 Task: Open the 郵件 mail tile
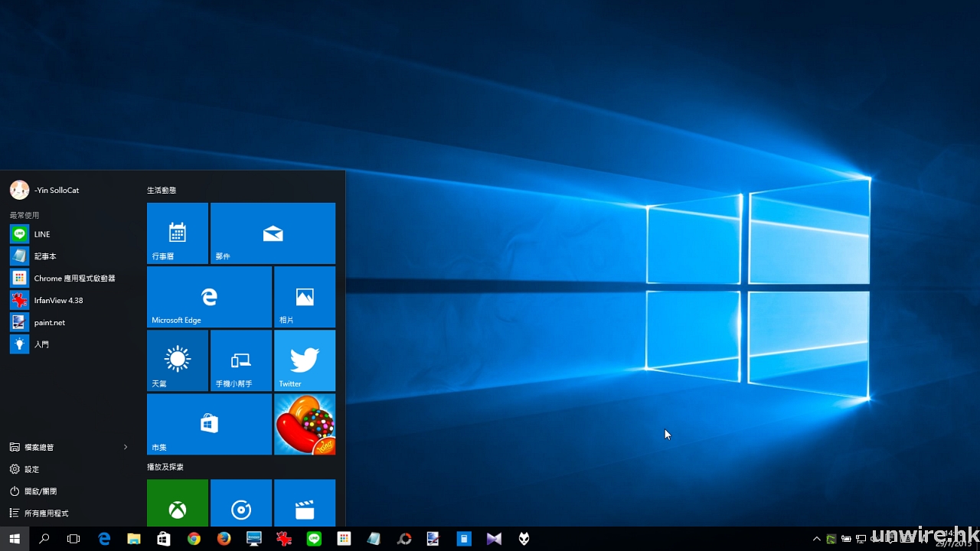(273, 233)
